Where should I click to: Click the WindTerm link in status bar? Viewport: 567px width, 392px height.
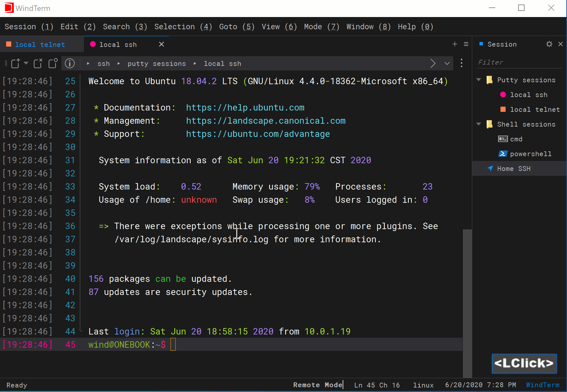click(543, 385)
